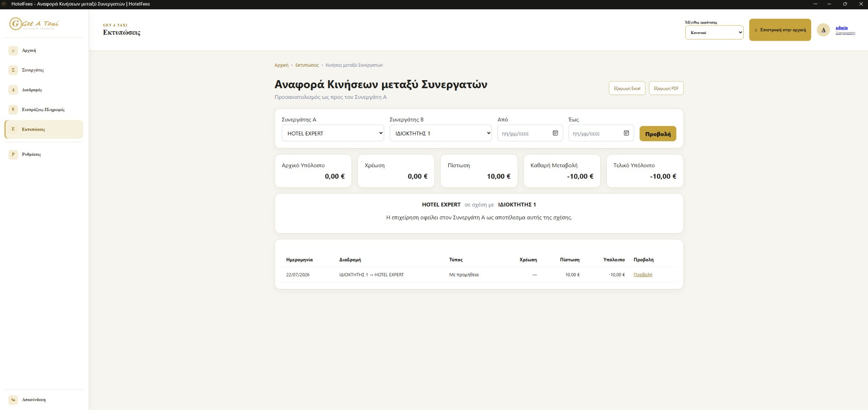Open the Μέγεθος εμφάνισης dropdown
The image size is (868, 410).
[x=714, y=33]
